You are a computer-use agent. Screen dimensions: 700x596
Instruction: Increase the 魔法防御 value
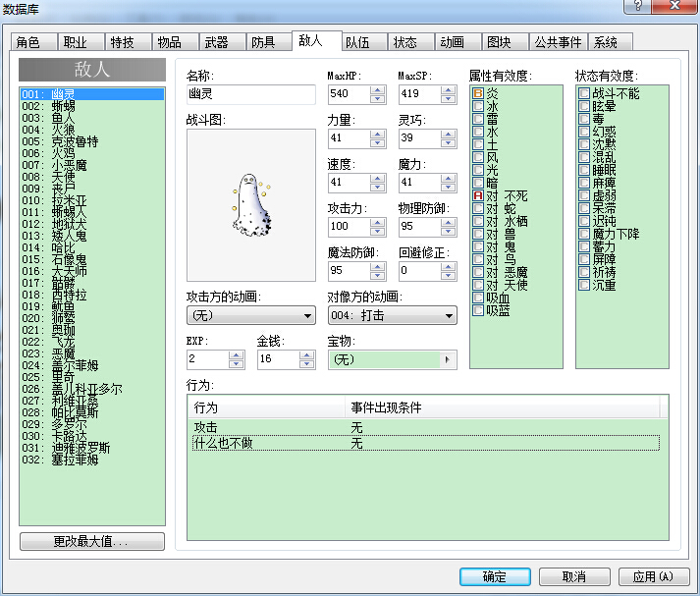[378, 266]
